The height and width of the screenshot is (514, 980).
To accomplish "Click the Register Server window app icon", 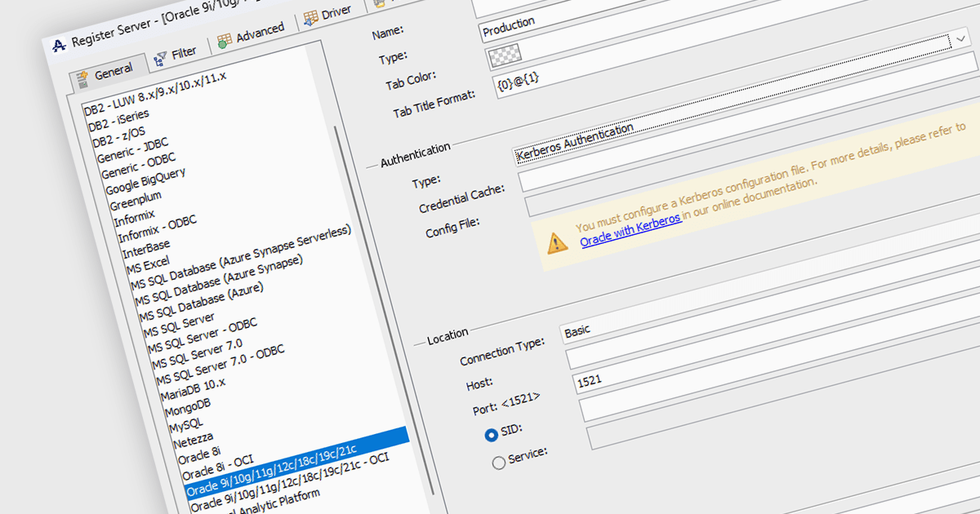I will click(59, 45).
